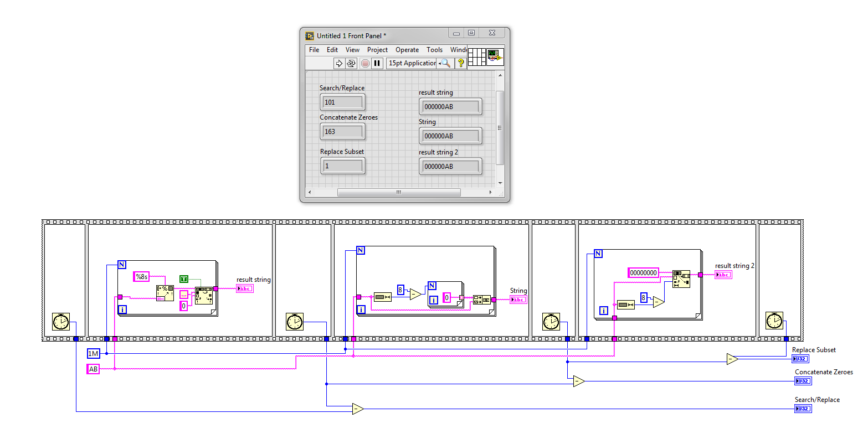Select the 0 constant in first loop
Viewport: 868px width, 423px height.
[183, 306]
